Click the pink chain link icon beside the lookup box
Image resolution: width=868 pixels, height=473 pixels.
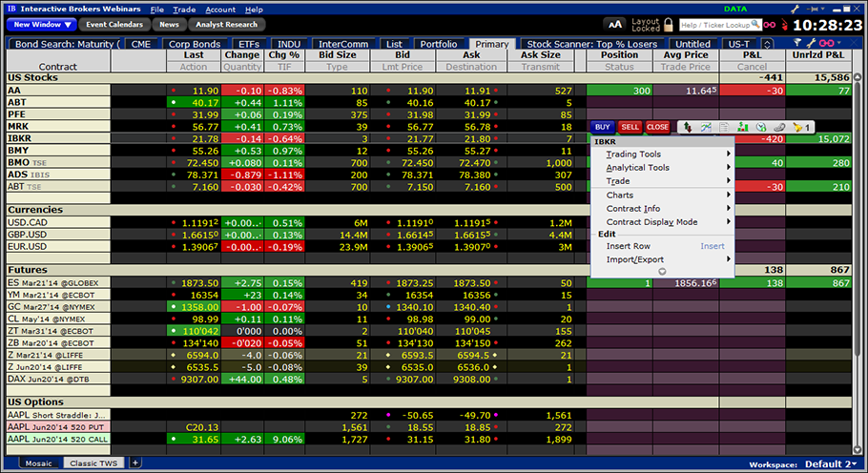[770, 25]
